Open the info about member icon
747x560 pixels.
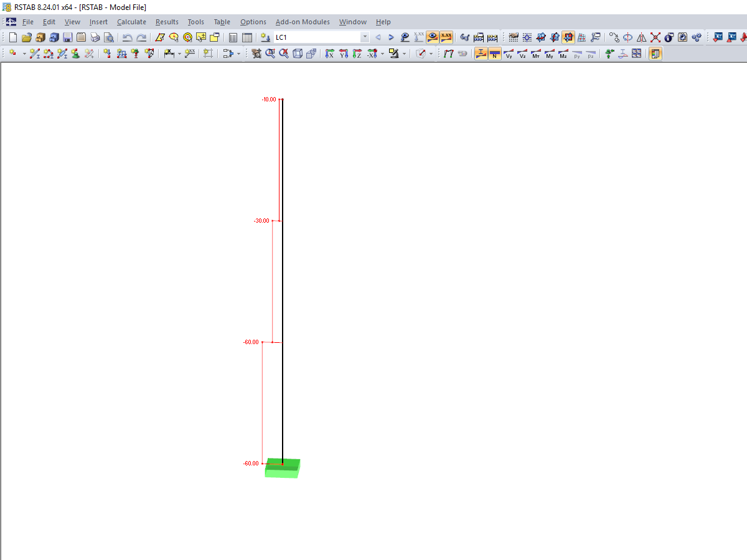coord(667,37)
